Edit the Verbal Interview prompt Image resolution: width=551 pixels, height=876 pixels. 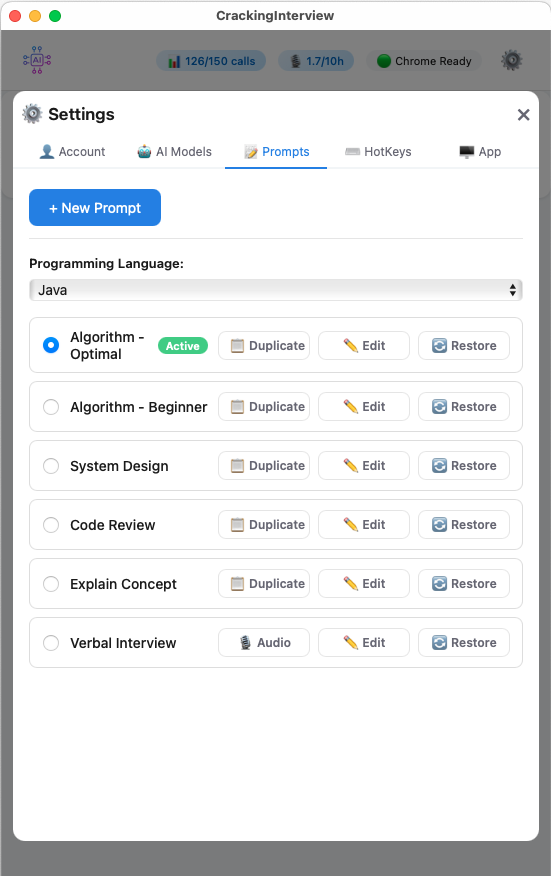364,642
